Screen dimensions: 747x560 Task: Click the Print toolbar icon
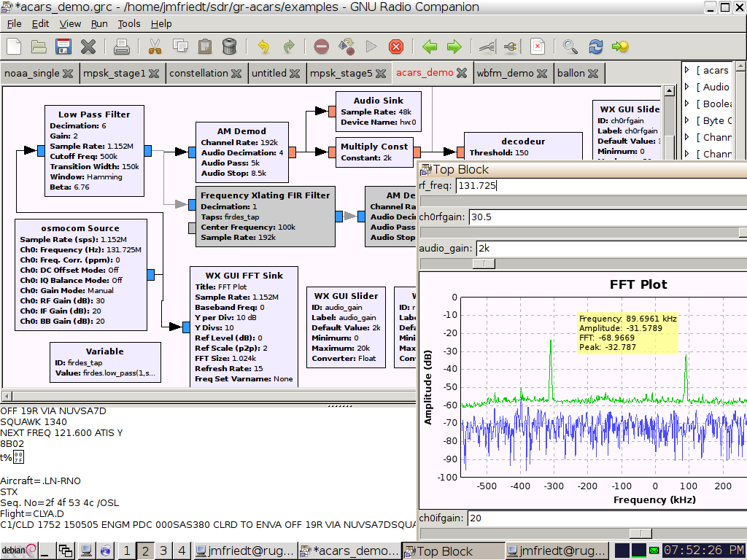pos(121,47)
